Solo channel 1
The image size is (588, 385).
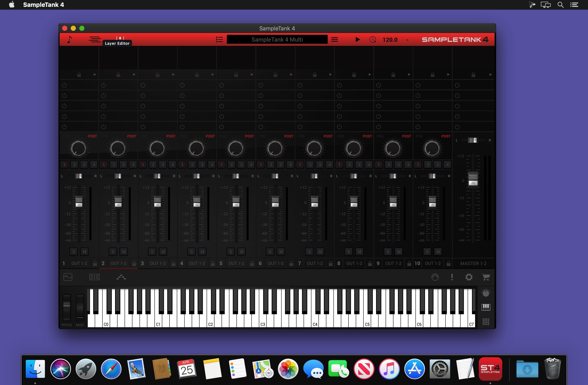[74, 252]
